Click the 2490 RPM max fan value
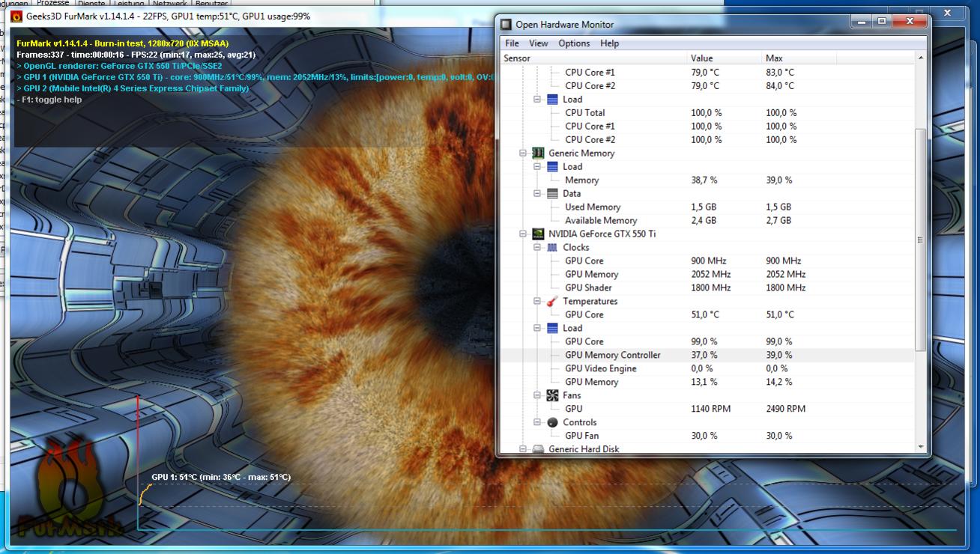Viewport: 980px width, 554px height. (x=785, y=409)
